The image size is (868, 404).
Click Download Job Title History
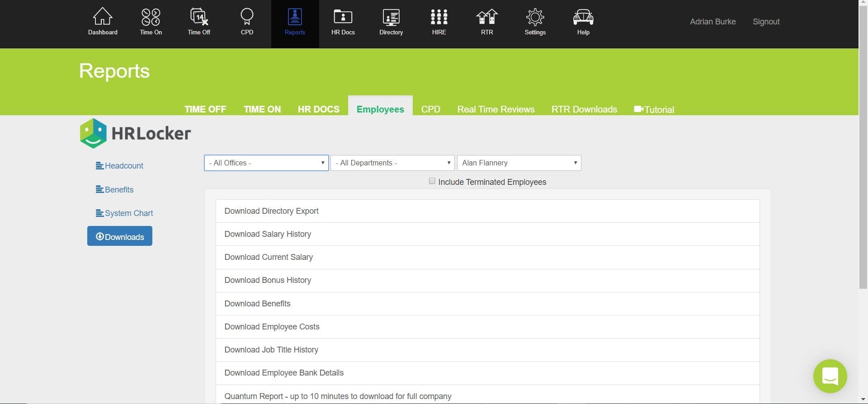[x=487, y=350]
